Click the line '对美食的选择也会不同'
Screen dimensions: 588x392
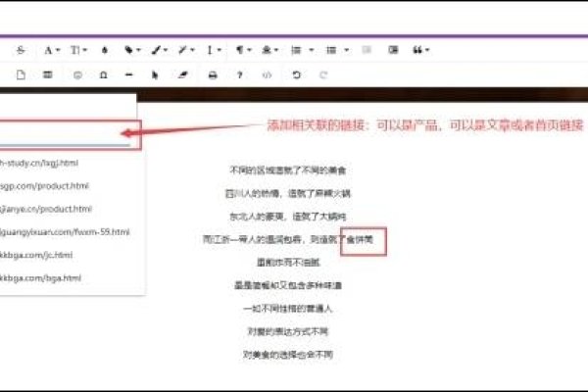pyautogui.click(x=287, y=355)
